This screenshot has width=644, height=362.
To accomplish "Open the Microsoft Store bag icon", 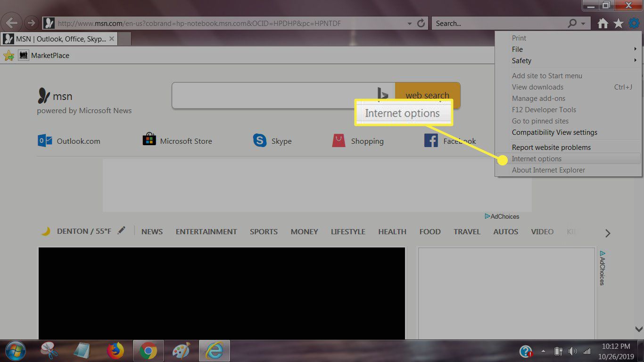I will (149, 140).
